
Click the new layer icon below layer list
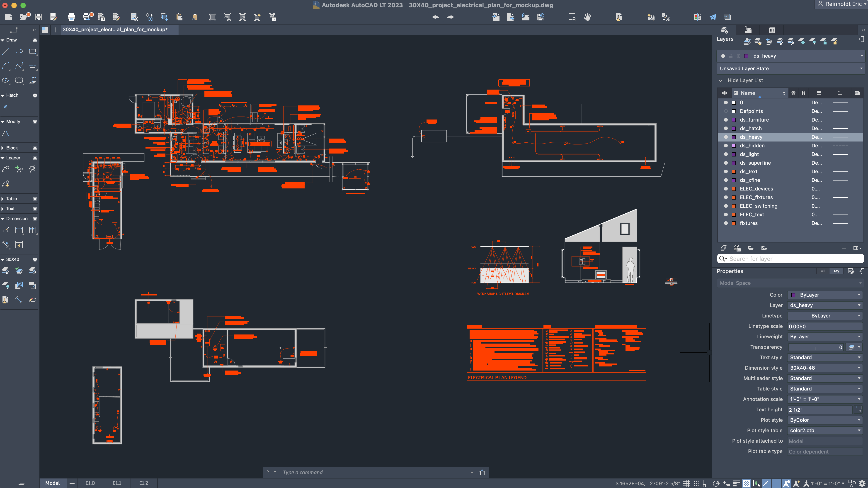tap(723, 248)
